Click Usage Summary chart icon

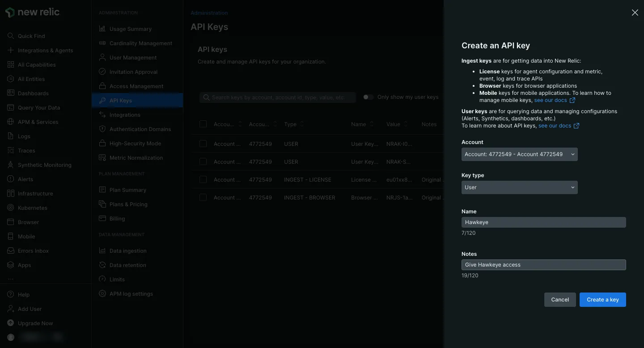pos(102,29)
